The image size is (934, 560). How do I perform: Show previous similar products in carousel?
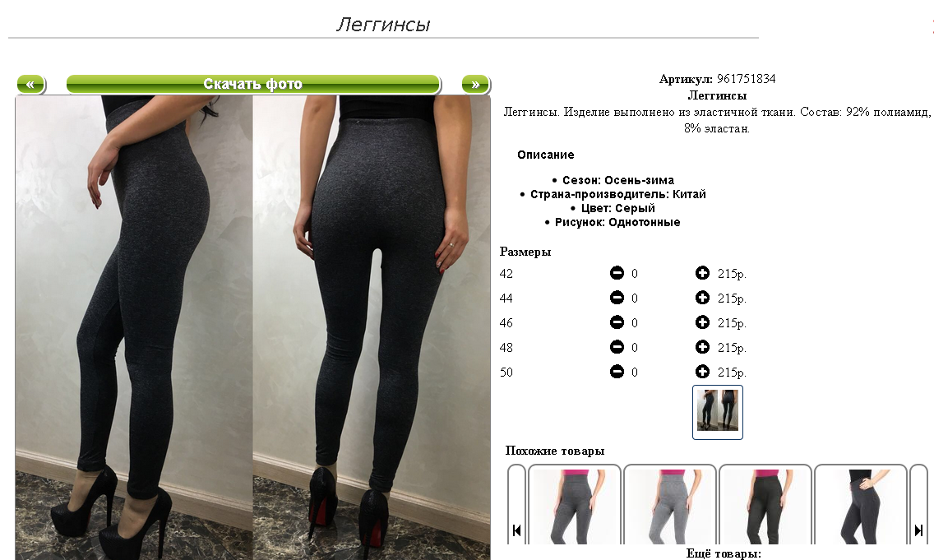pos(516,505)
